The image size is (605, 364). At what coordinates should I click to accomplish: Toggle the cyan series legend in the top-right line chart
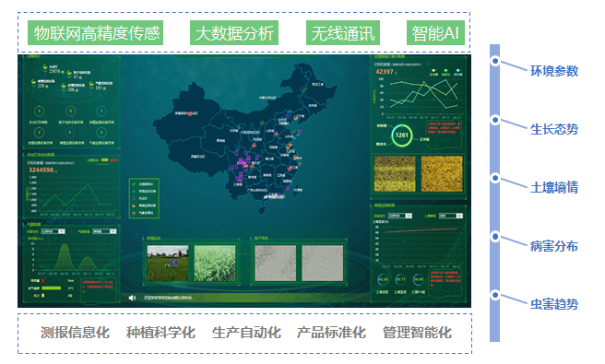(458, 72)
